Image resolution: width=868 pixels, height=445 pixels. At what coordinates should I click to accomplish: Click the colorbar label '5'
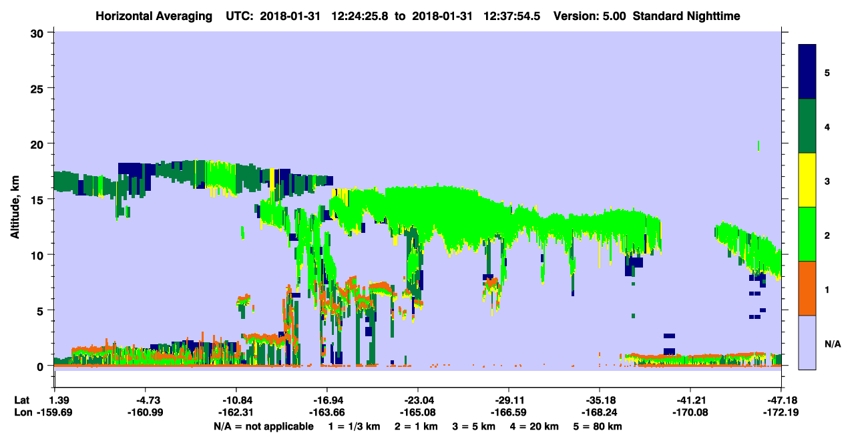point(827,72)
